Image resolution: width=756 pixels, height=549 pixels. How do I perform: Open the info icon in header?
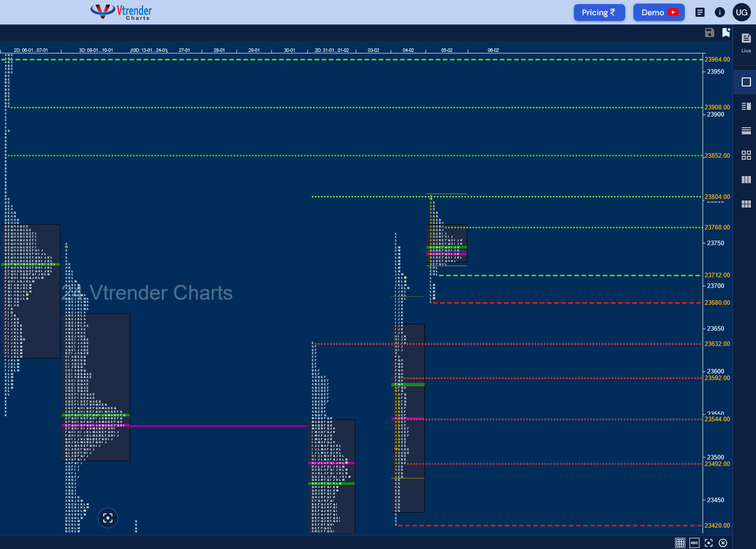click(719, 13)
